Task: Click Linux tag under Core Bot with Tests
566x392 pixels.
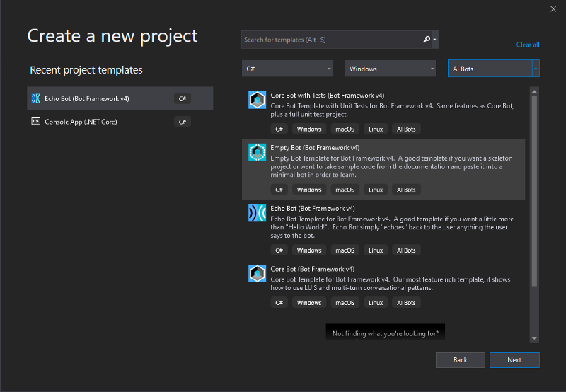Action: pos(376,129)
